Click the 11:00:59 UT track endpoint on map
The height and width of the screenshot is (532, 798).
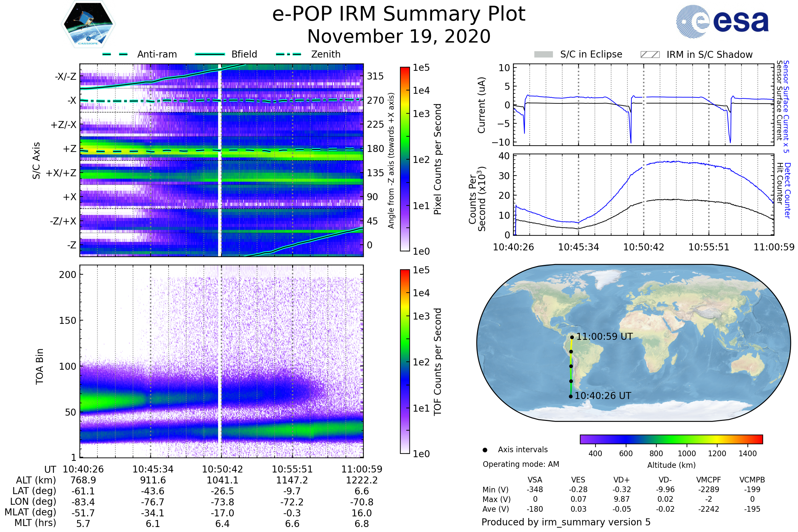pos(572,337)
